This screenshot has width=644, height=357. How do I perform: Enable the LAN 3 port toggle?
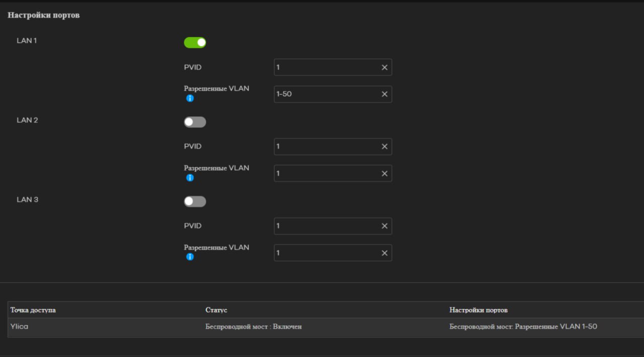click(195, 201)
